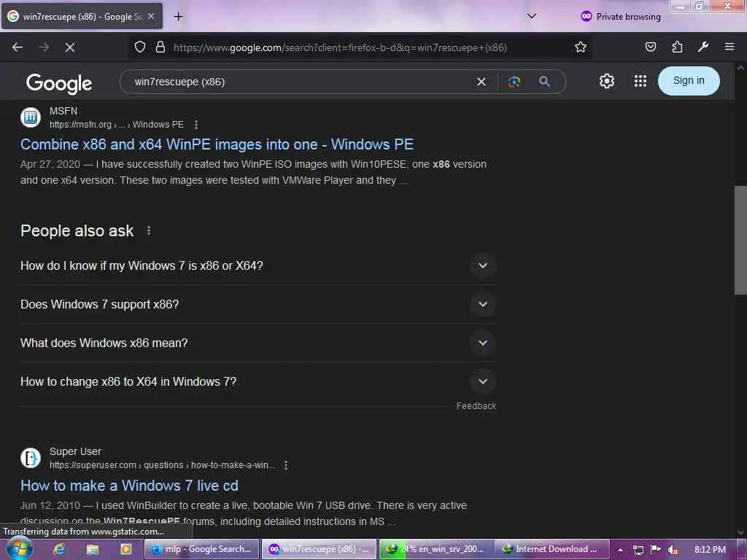Bookmark this page with the star
Image resolution: width=747 pixels, height=560 pixels.
(x=580, y=47)
